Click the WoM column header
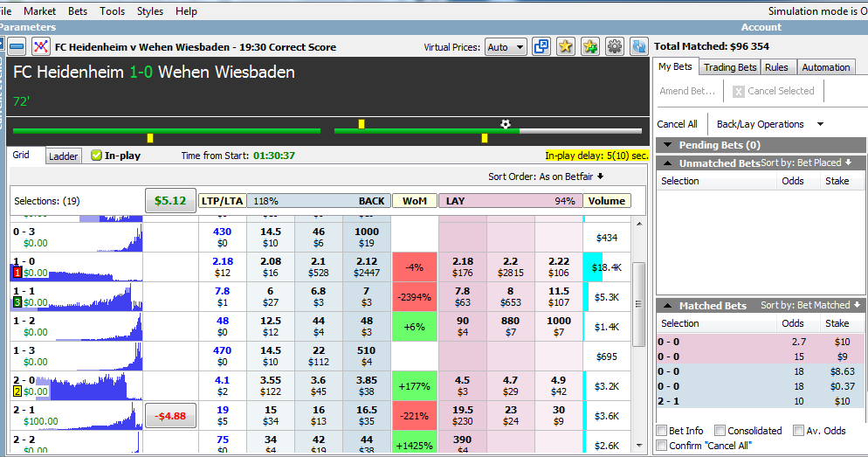The width and height of the screenshot is (868, 457). 415,201
